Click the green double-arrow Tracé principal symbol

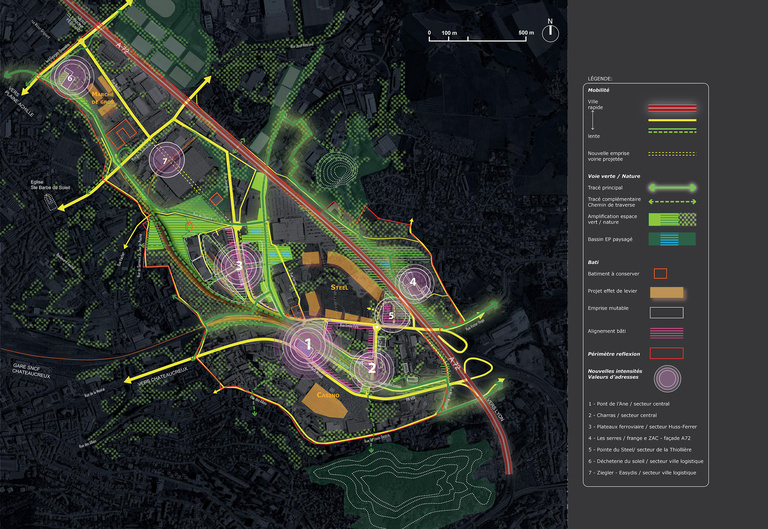click(x=667, y=186)
